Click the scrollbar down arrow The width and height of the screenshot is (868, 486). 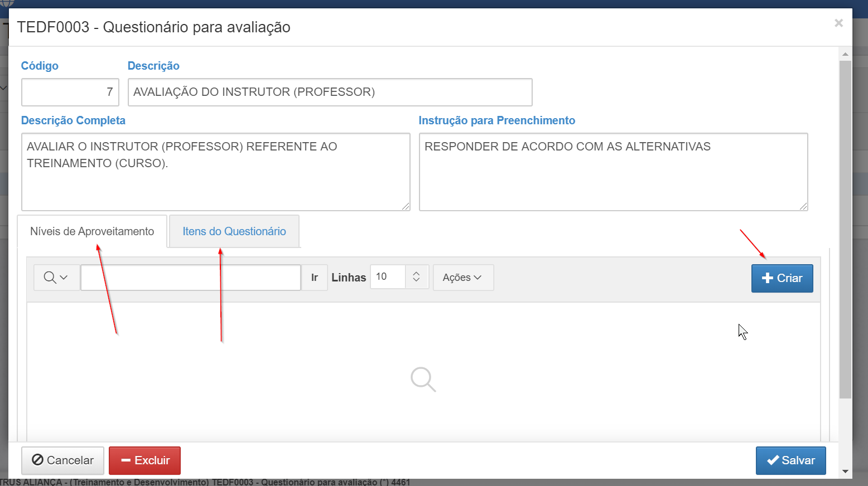pyautogui.click(x=846, y=472)
